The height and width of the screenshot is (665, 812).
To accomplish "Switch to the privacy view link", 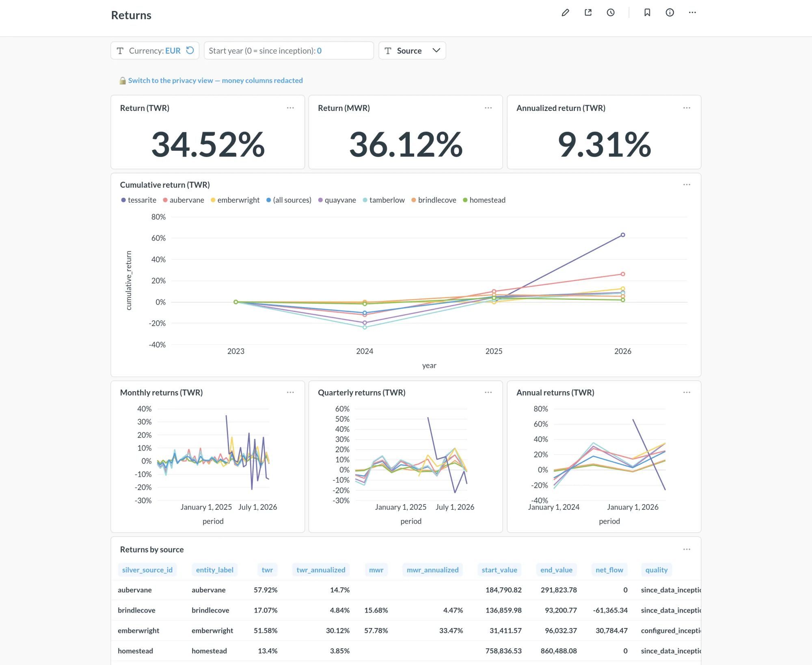I will point(215,80).
